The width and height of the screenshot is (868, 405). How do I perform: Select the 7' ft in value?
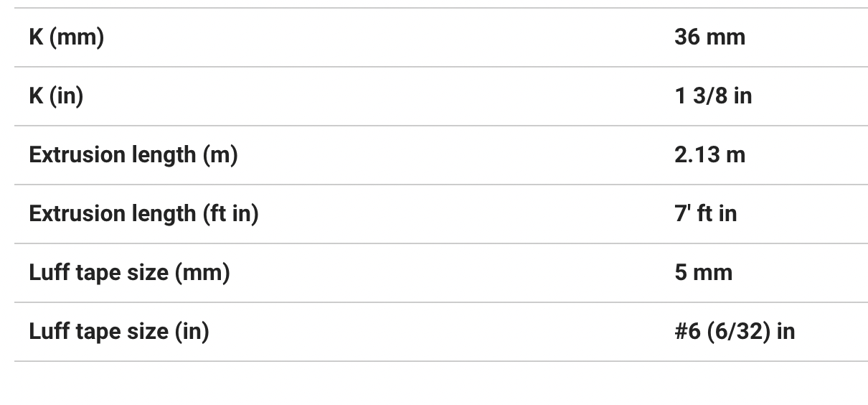[705, 214]
